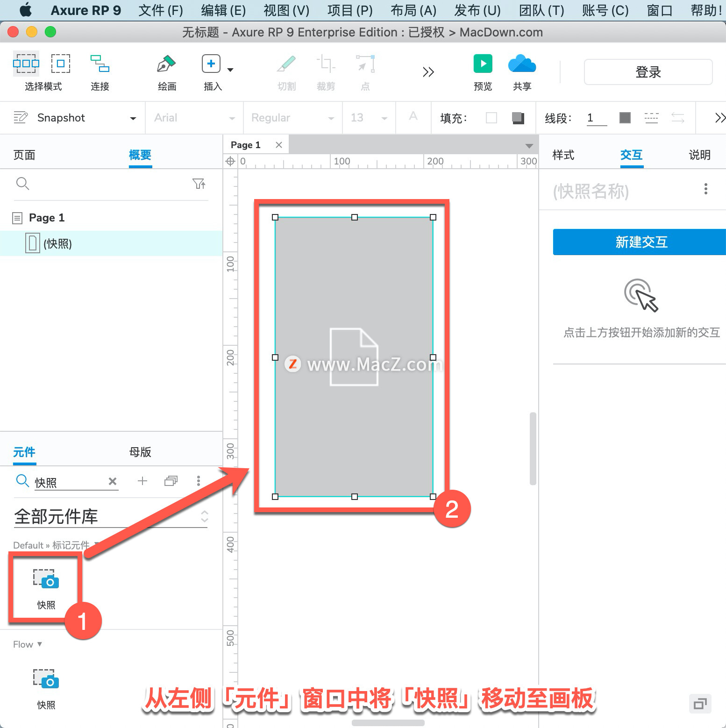Click the fill color white swatch
Image resolution: width=726 pixels, height=728 pixels.
point(491,118)
